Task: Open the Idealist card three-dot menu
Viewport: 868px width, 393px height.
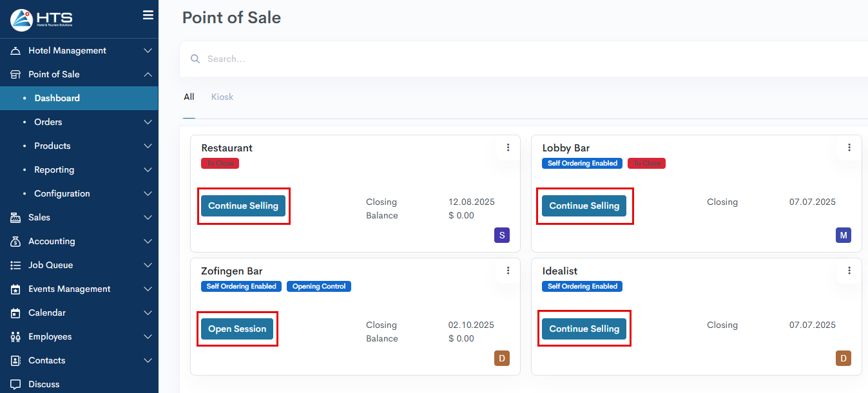Action: pos(849,271)
